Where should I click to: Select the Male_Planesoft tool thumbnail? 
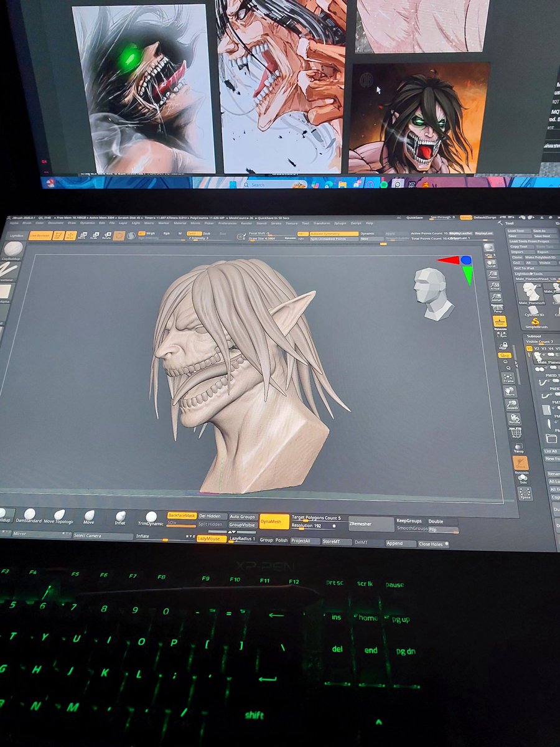point(531,293)
